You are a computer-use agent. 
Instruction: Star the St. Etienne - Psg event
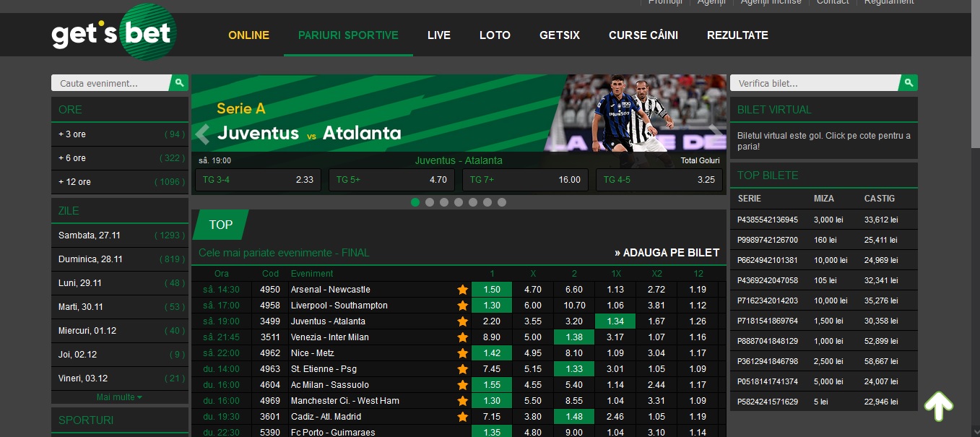pos(463,369)
